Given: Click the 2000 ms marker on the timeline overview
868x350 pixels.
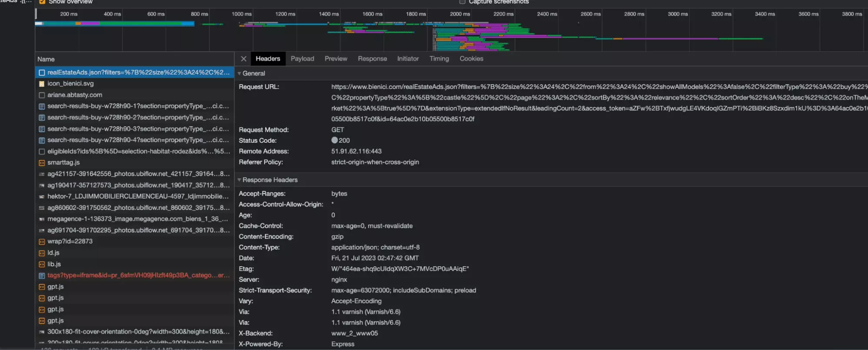Looking at the screenshot, I should pos(459,14).
